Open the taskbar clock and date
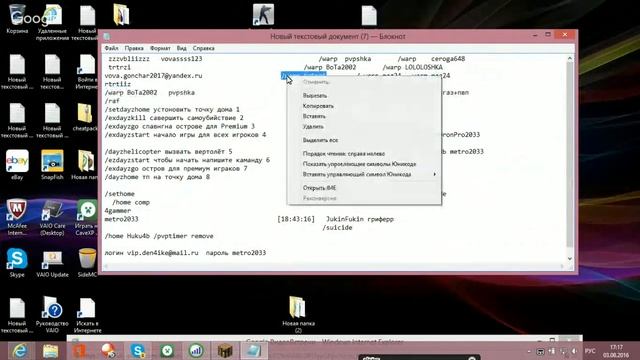This screenshot has height=360, width=640. coord(616,351)
